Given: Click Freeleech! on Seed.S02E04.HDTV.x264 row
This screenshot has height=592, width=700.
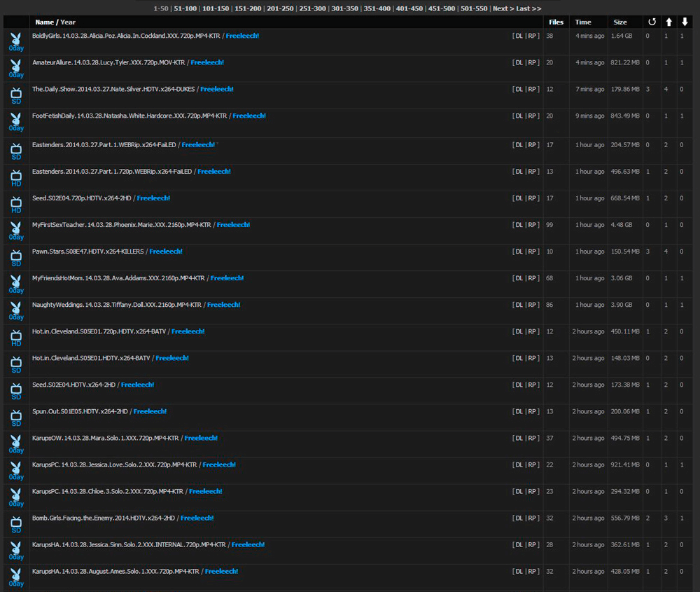Looking at the screenshot, I should 137,385.
